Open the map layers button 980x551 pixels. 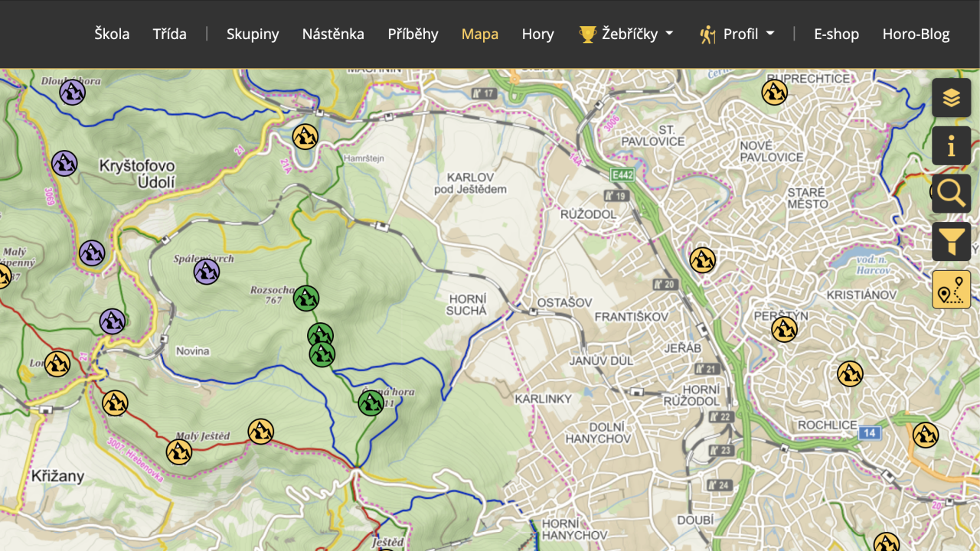pos(952,98)
